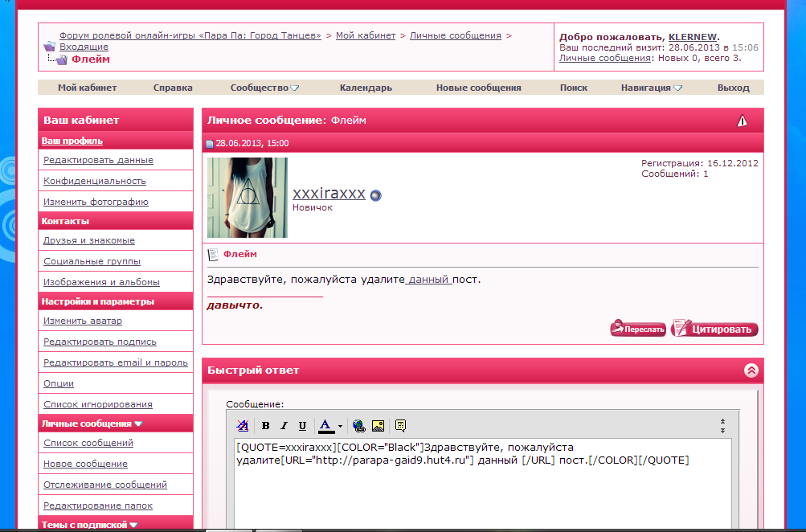Open the KLERNEW username link
This screenshot has height=532, width=806.
pos(693,37)
